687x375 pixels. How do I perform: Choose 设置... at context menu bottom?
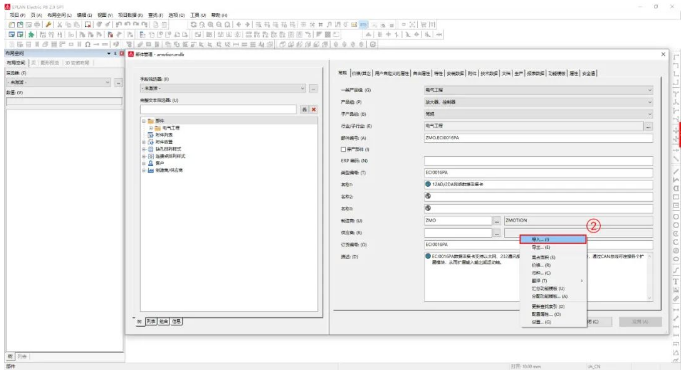(553, 322)
